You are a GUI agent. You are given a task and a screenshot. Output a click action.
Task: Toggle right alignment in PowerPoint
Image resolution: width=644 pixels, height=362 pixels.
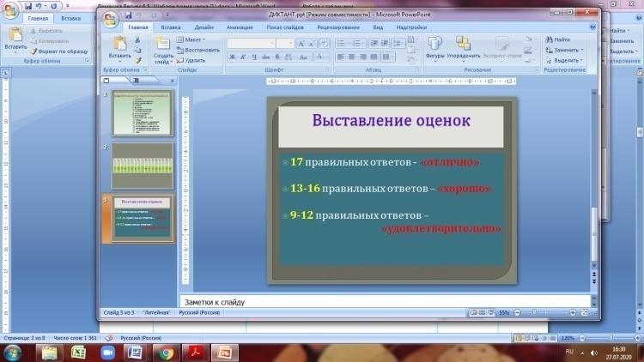[362, 57]
